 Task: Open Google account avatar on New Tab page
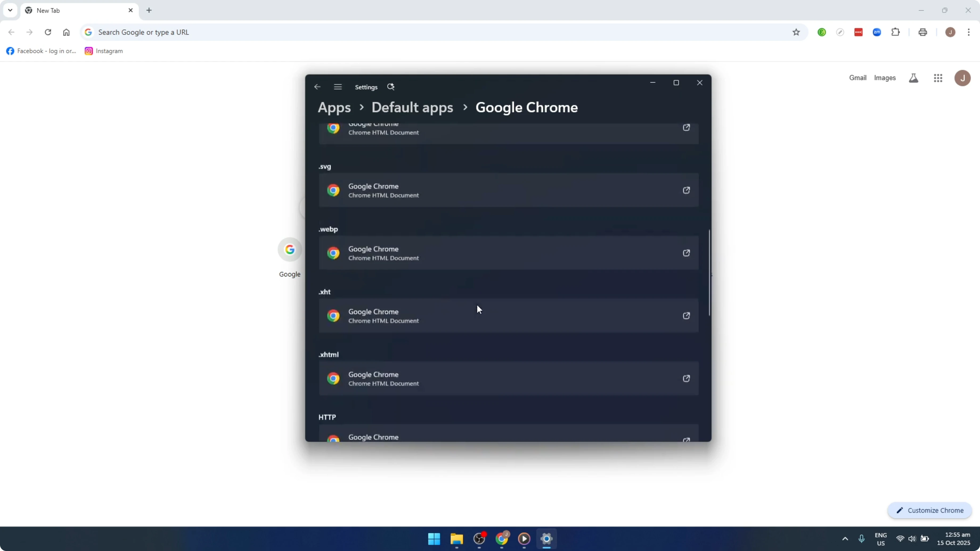pyautogui.click(x=962, y=78)
